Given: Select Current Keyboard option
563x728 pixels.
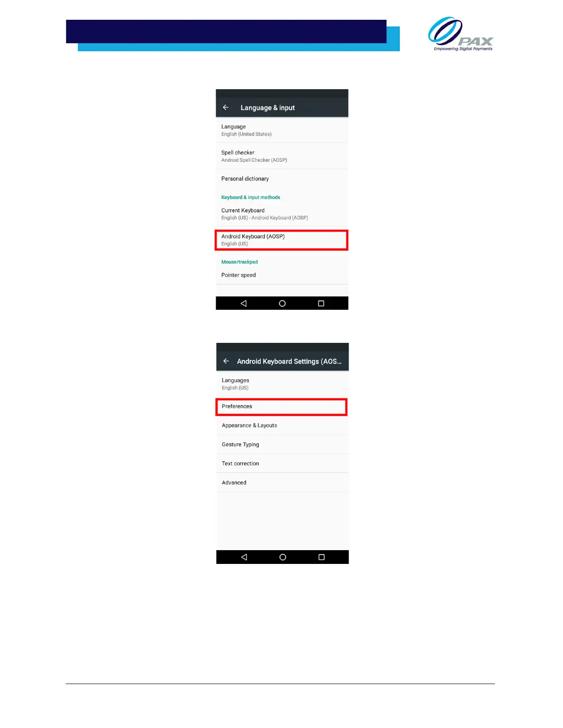Looking at the screenshot, I should pos(282,214).
